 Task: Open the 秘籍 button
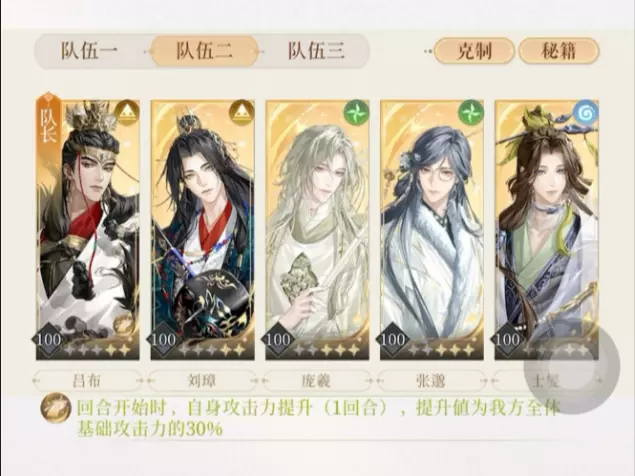click(559, 51)
